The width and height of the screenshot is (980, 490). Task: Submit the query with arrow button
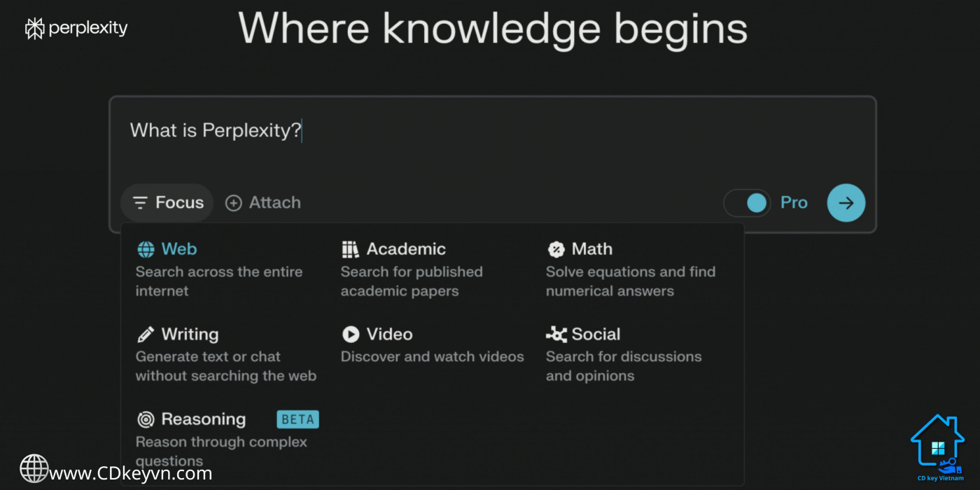pos(846,203)
